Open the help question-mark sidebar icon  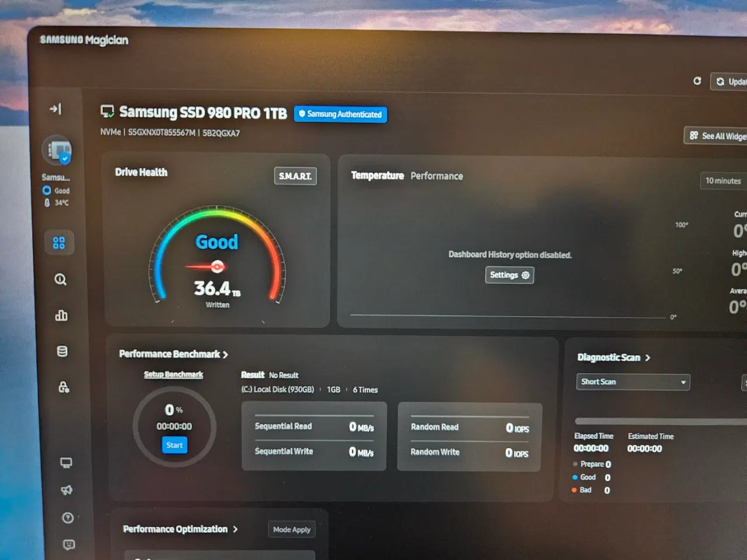68,518
